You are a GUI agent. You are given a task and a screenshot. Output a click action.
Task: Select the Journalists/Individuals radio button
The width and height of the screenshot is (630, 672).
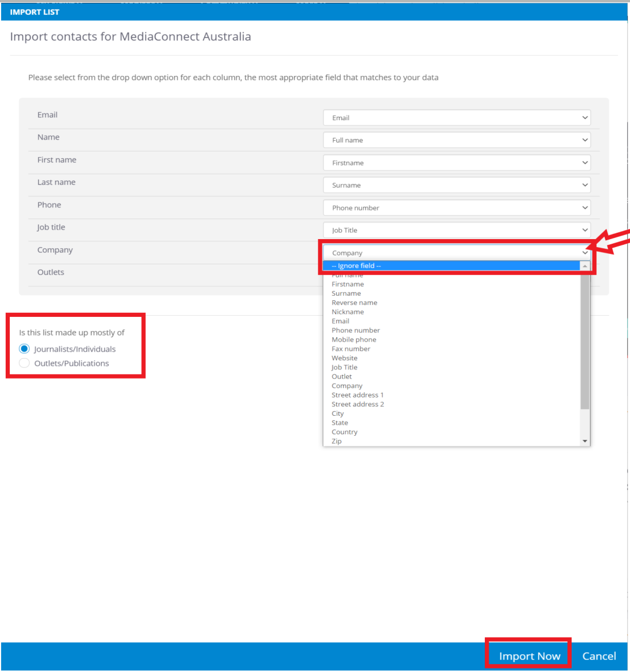pyautogui.click(x=25, y=349)
